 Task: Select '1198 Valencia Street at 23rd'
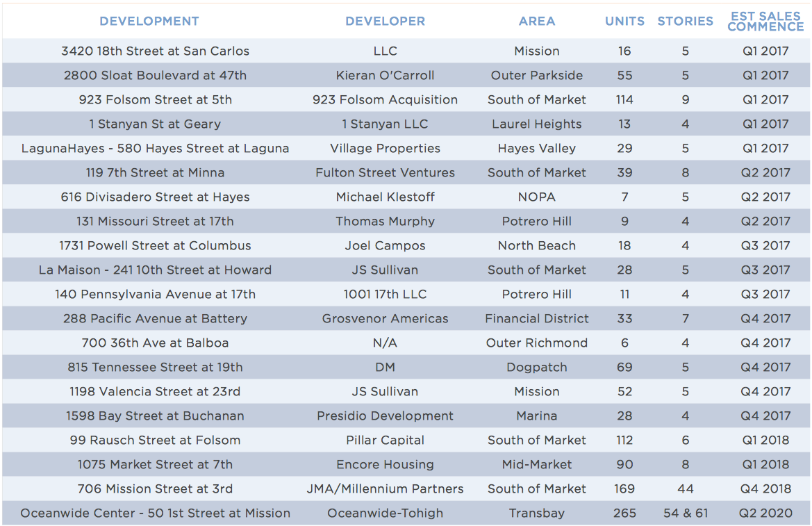point(155,392)
